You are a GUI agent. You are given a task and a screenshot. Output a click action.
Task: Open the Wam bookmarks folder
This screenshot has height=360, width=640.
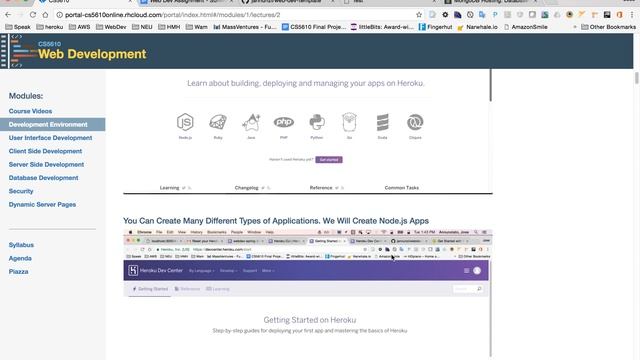tap(196, 27)
